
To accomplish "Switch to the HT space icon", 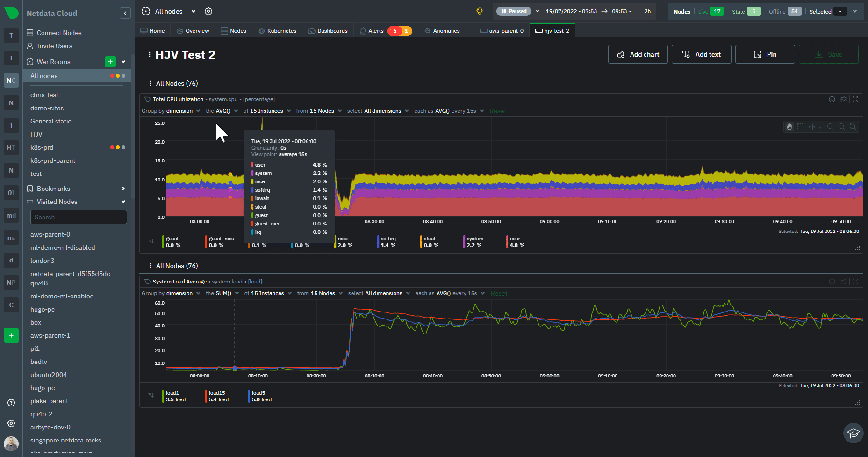I will [11, 148].
